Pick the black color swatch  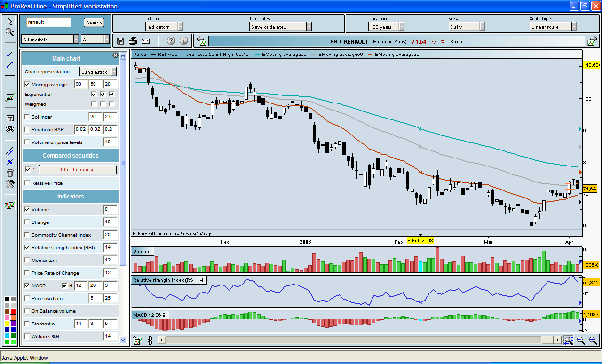[7, 299]
